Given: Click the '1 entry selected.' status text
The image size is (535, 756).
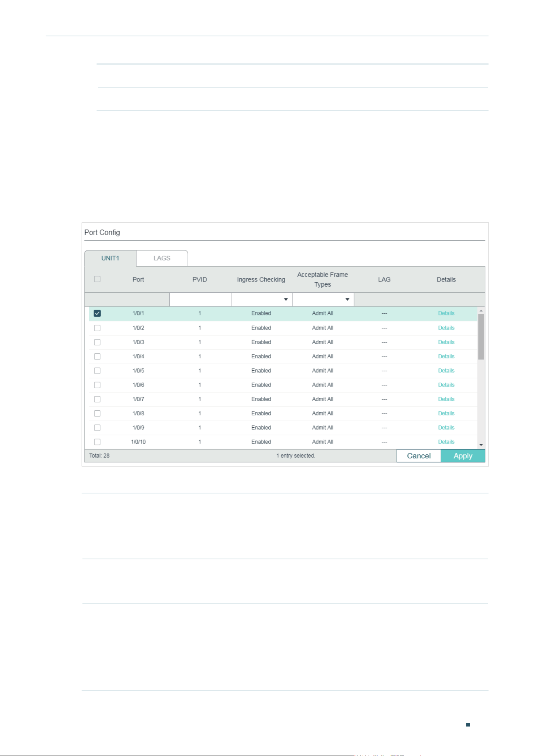Looking at the screenshot, I should [296, 456].
